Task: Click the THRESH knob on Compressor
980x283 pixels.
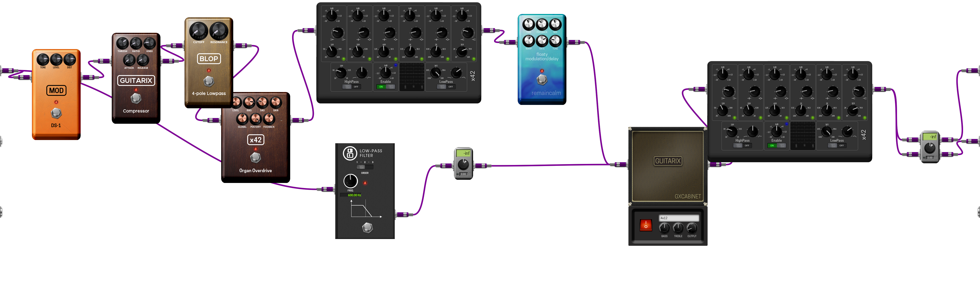Action: tap(122, 43)
